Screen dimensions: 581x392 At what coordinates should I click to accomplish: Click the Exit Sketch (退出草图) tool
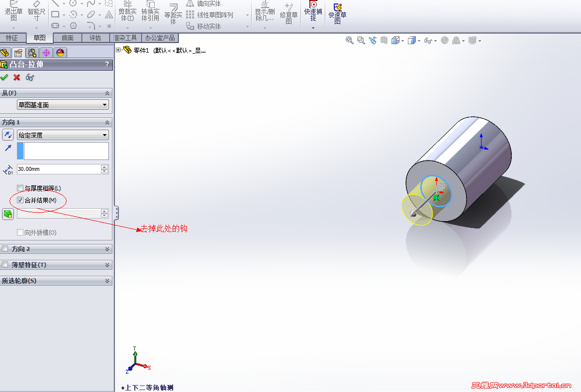[14, 11]
